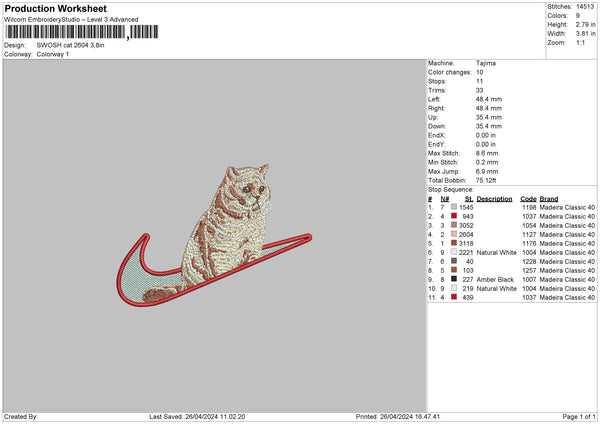600x424 pixels.
Task: Click the embroidered cat design preview
Action: [x=214, y=235]
